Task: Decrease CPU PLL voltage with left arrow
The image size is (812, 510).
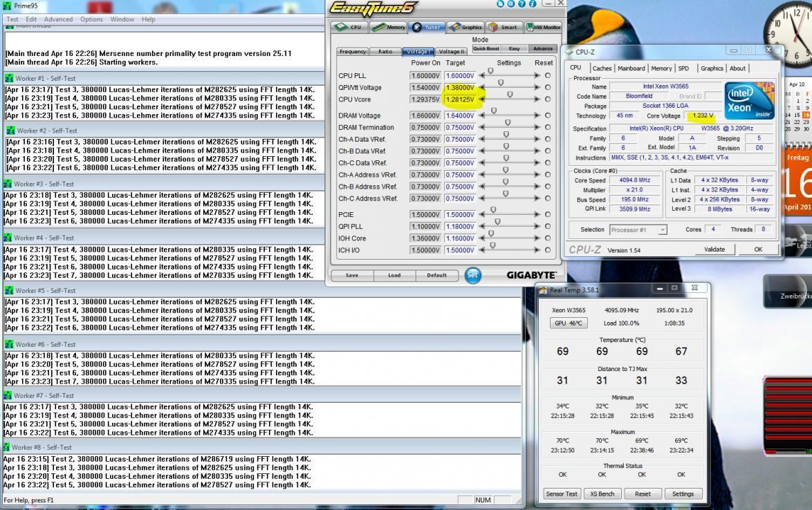Action: click(481, 75)
